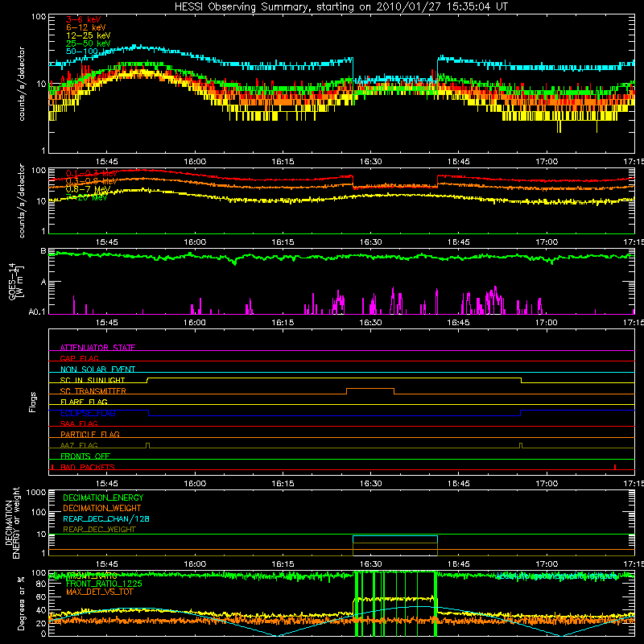Select the DECIMATION_ENERGY legend label
The image size is (644, 644).
103,497
